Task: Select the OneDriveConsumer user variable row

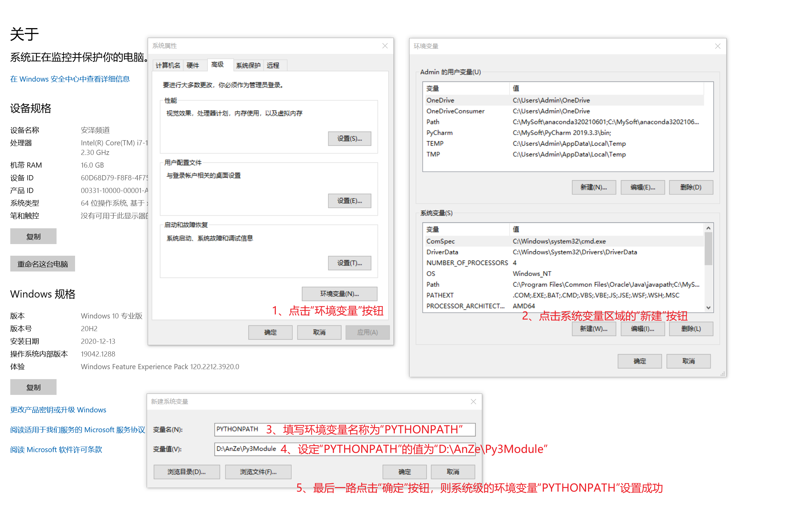Action: click(564, 111)
